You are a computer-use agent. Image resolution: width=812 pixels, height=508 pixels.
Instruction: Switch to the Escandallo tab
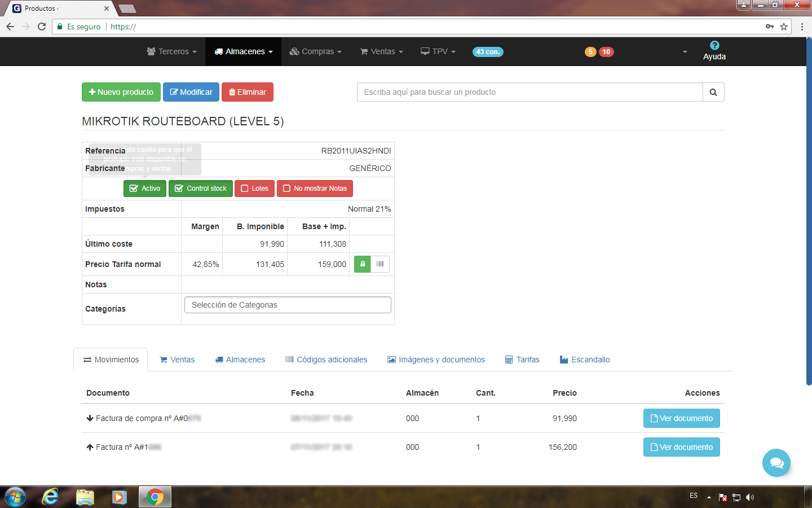(x=585, y=360)
